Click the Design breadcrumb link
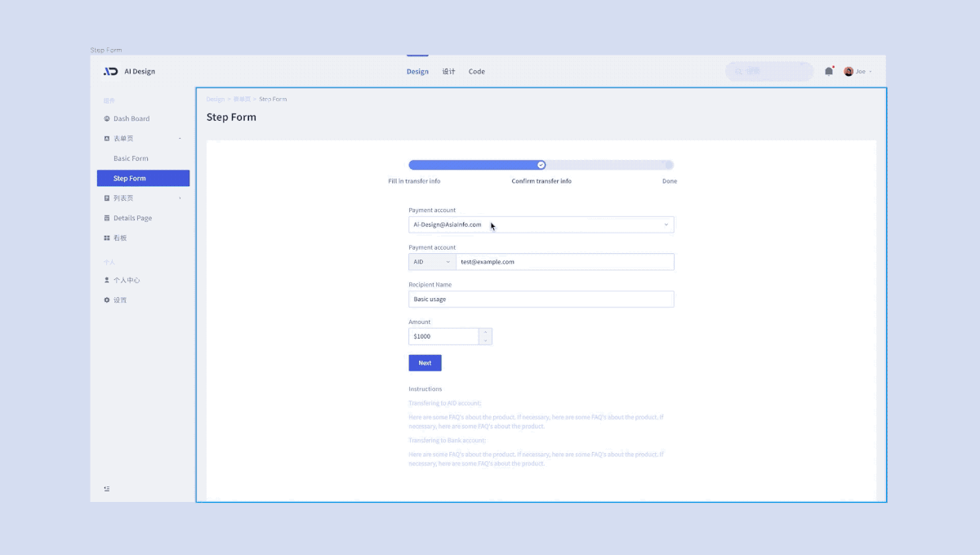The image size is (980, 555). click(216, 100)
